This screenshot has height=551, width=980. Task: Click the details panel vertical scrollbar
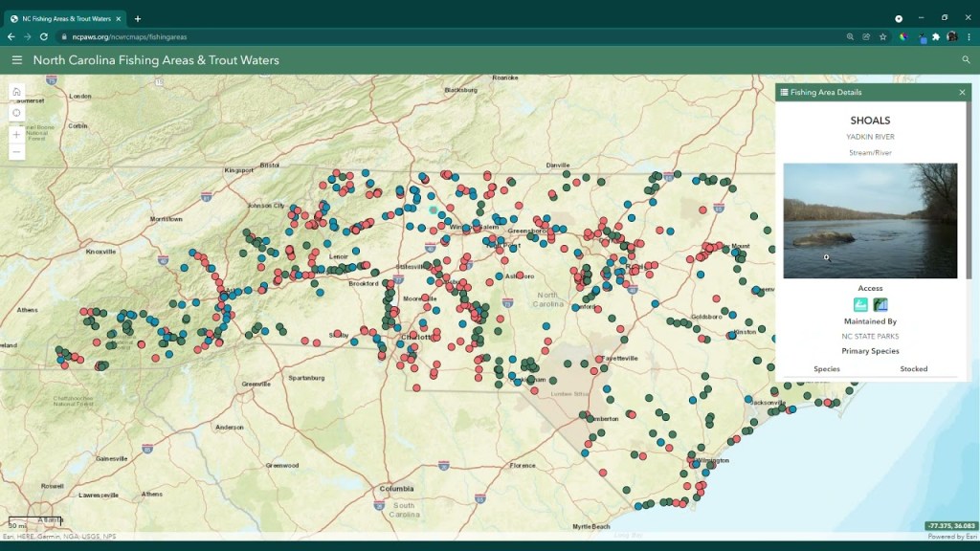pyautogui.click(x=969, y=191)
